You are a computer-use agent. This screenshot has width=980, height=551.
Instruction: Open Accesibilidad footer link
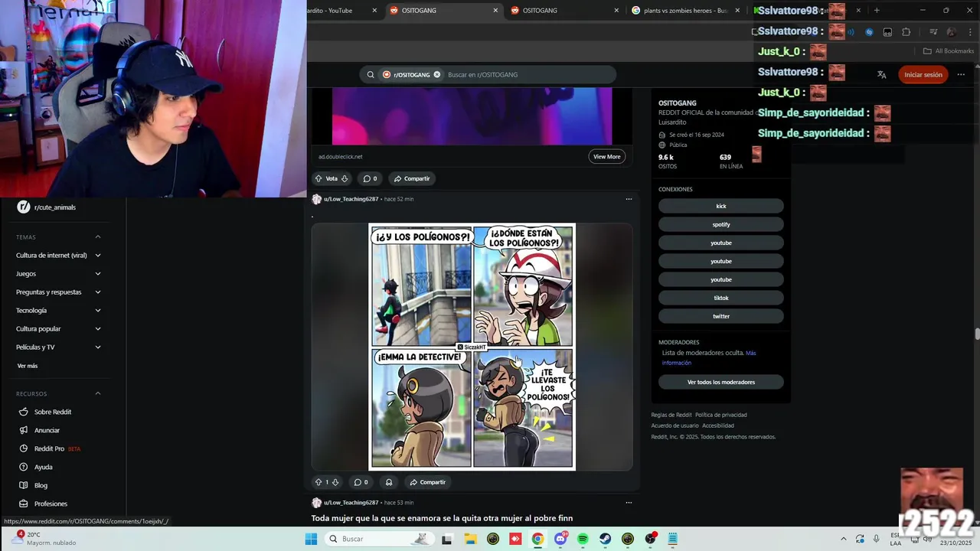coord(718,425)
